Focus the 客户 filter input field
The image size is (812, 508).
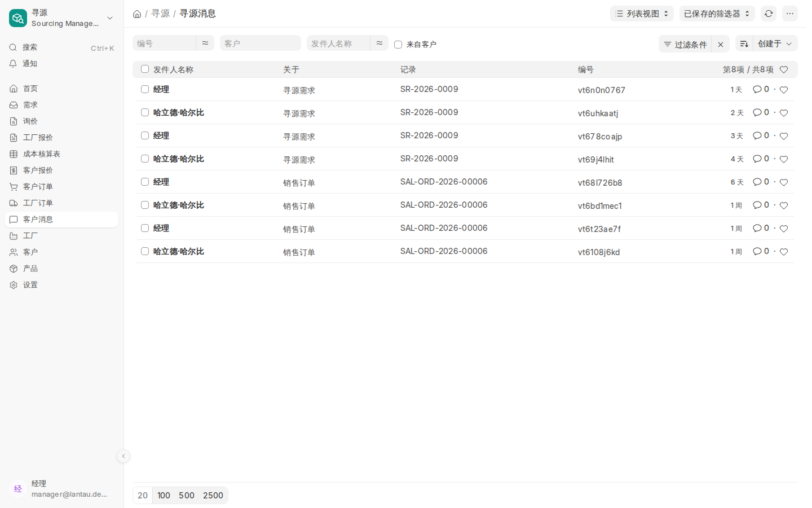pos(261,43)
